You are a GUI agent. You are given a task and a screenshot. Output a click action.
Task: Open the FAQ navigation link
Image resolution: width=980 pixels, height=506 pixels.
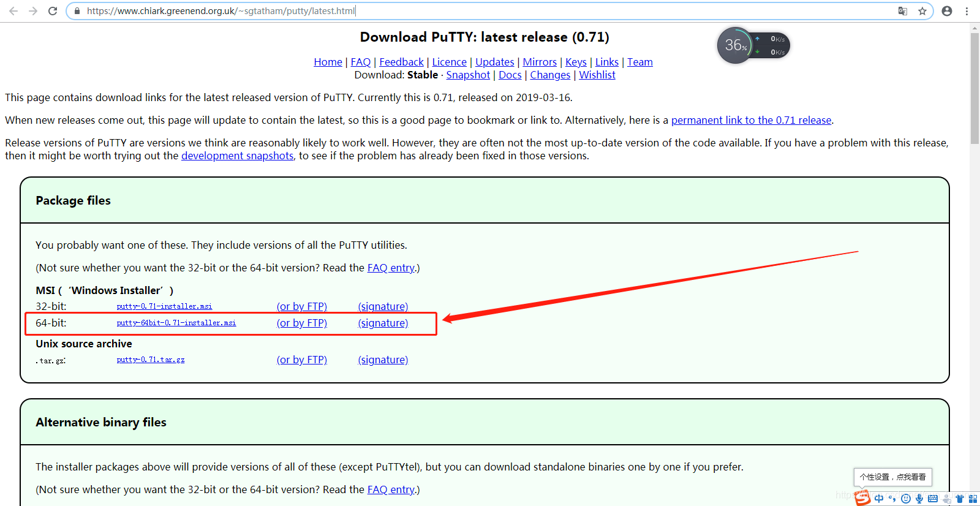[x=361, y=62]
